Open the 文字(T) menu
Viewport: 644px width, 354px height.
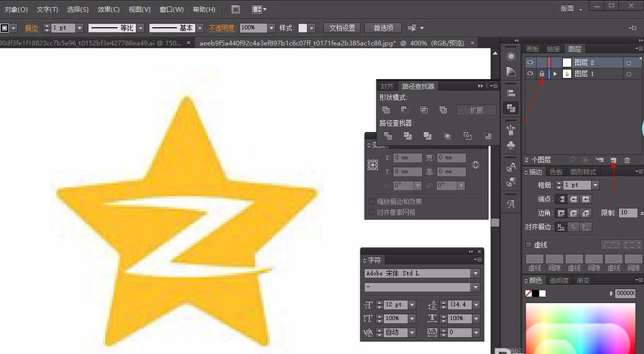[x=47, y=9]
